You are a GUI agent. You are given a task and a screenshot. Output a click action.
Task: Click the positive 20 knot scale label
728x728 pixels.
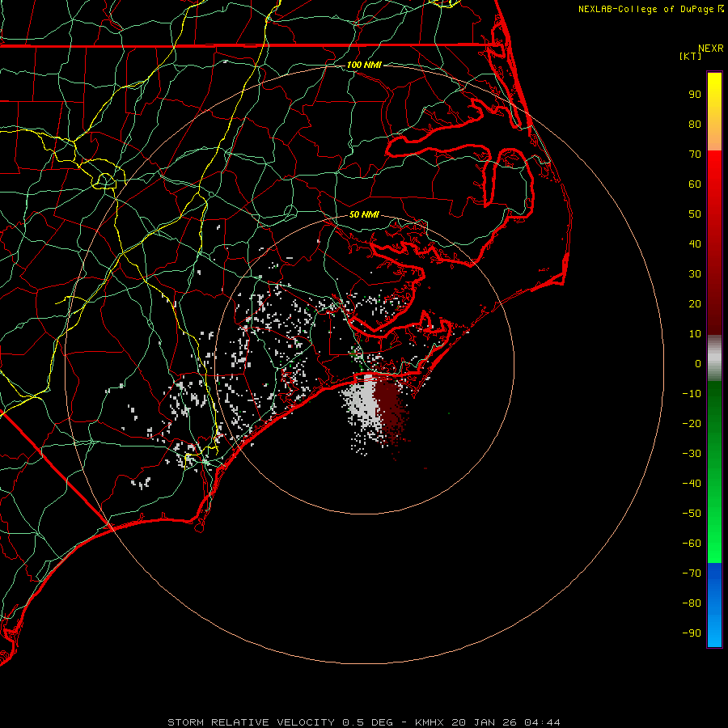point(695,304)
